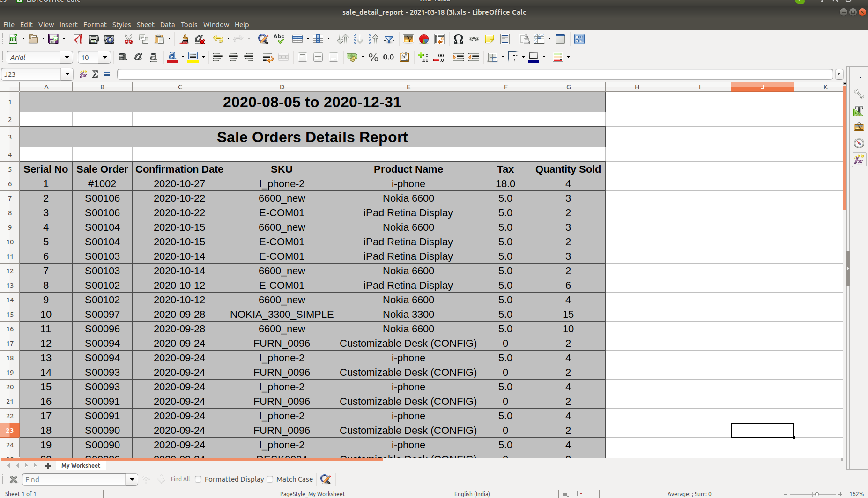The image size is (868, 498).
Task: Click the Wrap Text icon
Action: tap(268, 58)
